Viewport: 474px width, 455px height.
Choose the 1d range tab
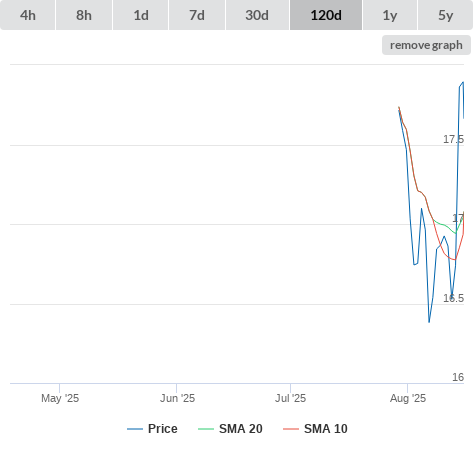pyautogui.click(x=141, y=15)
